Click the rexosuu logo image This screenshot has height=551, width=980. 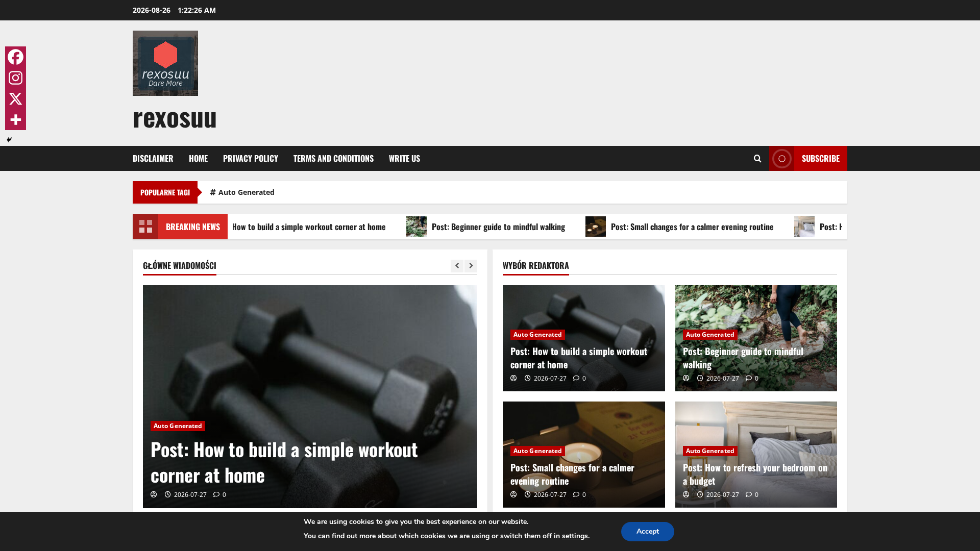[165, 63]
